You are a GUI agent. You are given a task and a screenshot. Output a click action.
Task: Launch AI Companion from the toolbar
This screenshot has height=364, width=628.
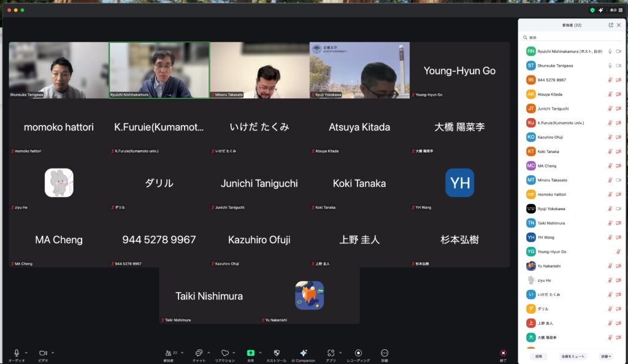coord(303,354)
